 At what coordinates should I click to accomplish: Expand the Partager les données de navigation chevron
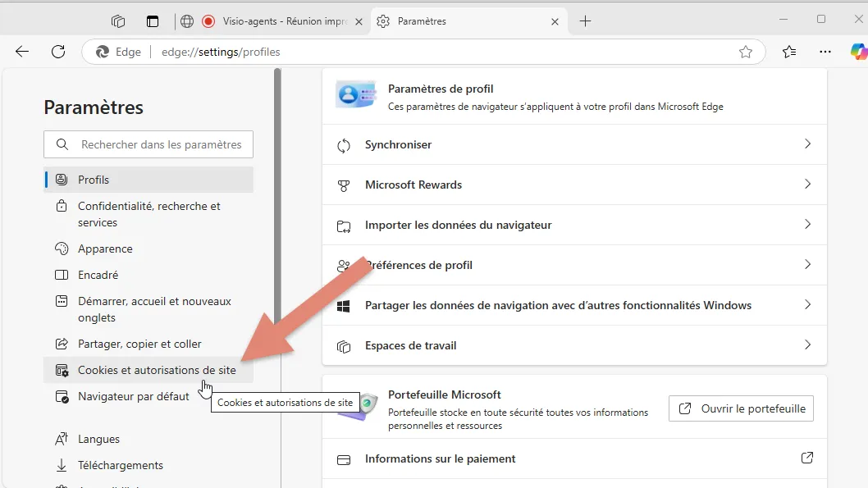pos(807,305)
